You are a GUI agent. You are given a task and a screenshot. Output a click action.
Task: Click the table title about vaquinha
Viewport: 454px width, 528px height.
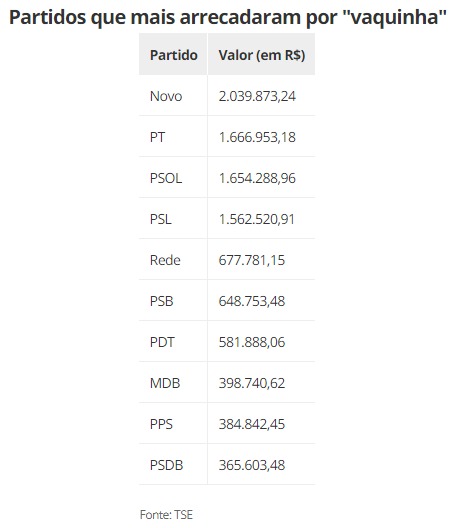pos(228,17)
